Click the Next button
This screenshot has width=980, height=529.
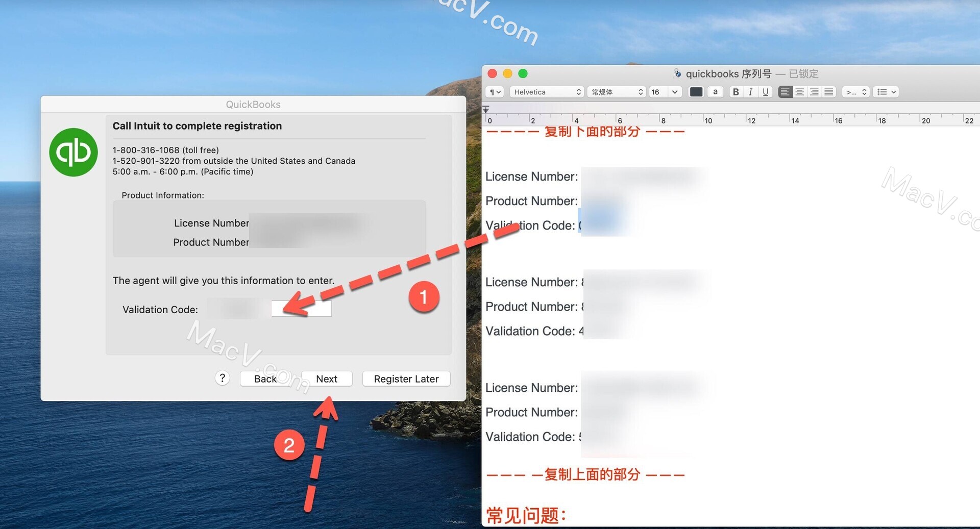point(327,379)
